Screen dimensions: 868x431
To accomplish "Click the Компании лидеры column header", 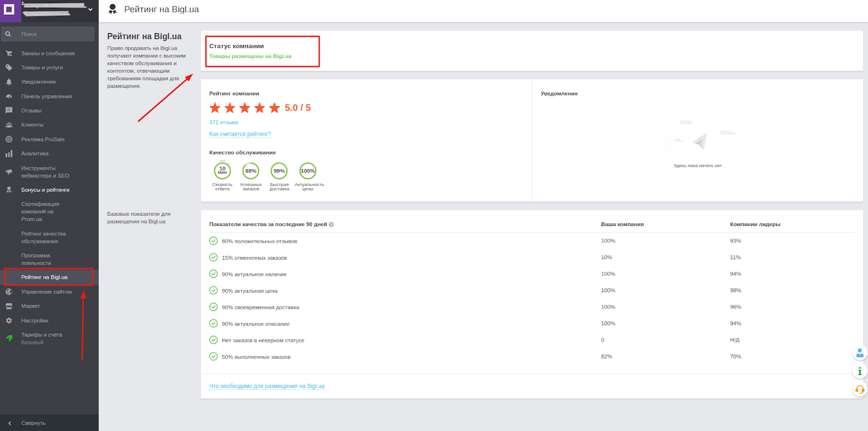I will (x=755, y=224).
